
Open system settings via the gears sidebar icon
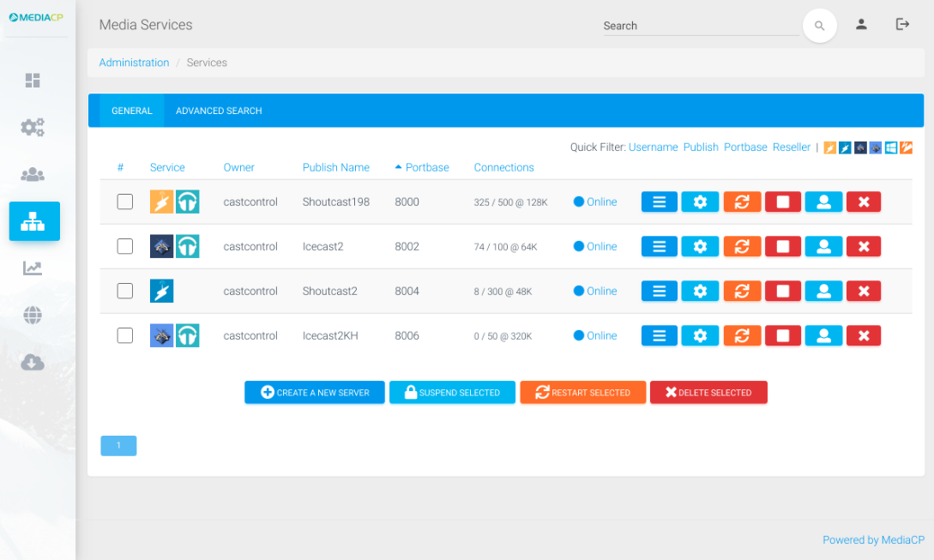click(x=33, y=127)
